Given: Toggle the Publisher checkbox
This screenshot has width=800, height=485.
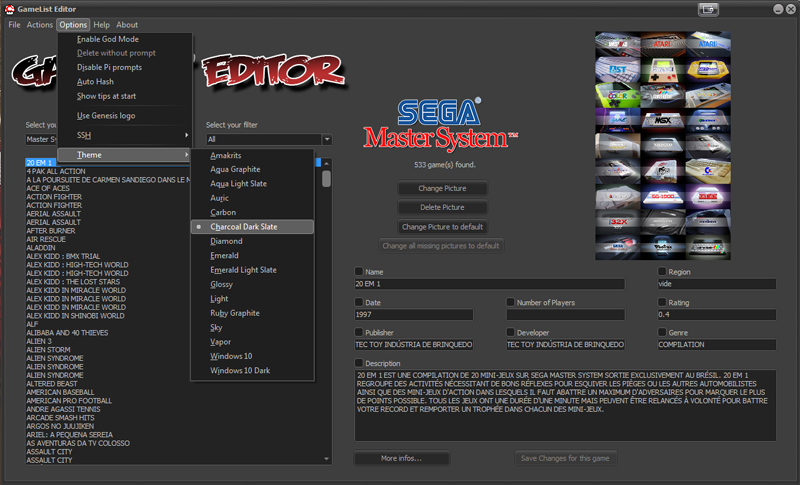Looking at the screenshot, I should point(359,332).
